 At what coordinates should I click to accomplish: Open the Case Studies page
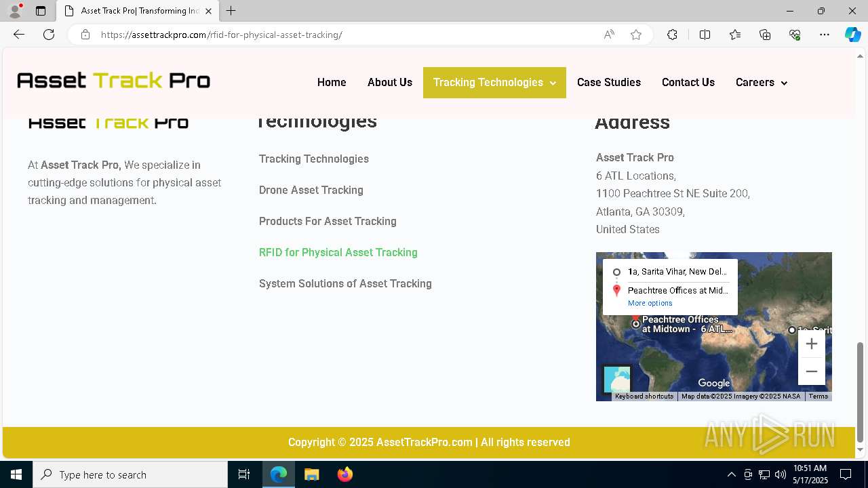609,83
